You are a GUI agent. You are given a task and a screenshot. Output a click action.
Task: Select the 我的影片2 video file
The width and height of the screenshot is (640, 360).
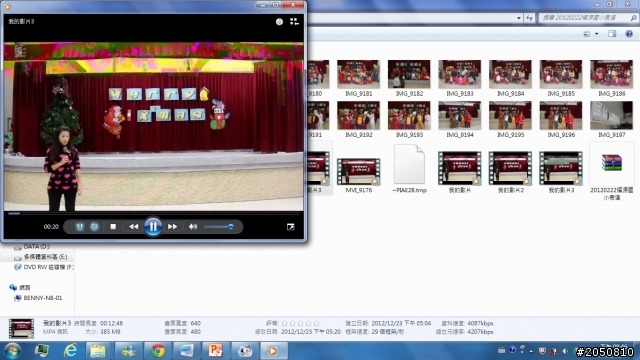pyautogui.click(x=510, y=168)
